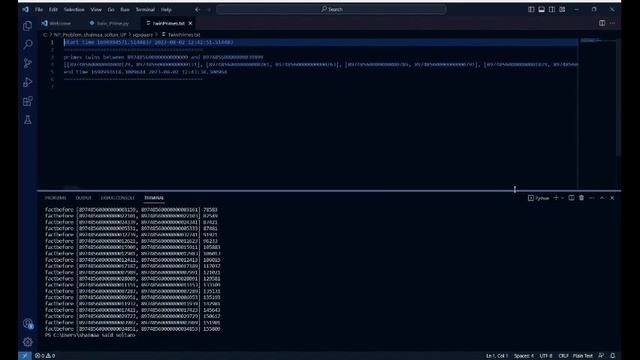Open notifications bell in status bar
This screenshot has width=640, height=360.
[x=612, y=356]
